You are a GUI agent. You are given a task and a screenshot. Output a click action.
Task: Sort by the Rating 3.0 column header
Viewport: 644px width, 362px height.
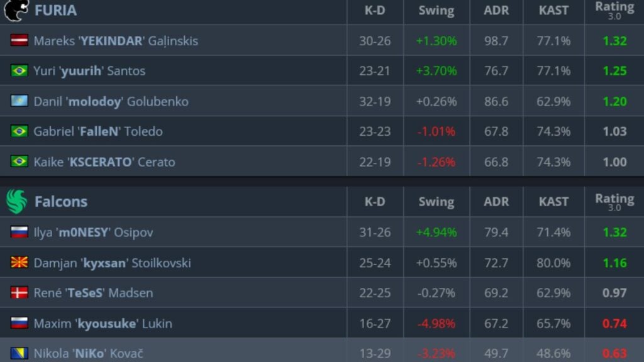tap(614, 11)
